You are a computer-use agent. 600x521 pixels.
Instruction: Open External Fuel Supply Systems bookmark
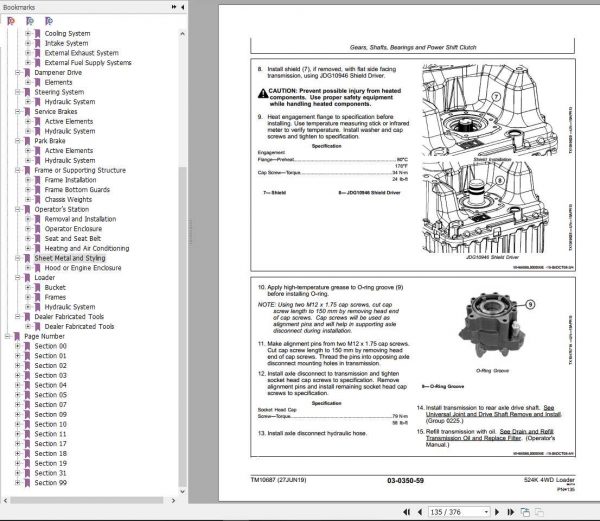tap(88, 63)
